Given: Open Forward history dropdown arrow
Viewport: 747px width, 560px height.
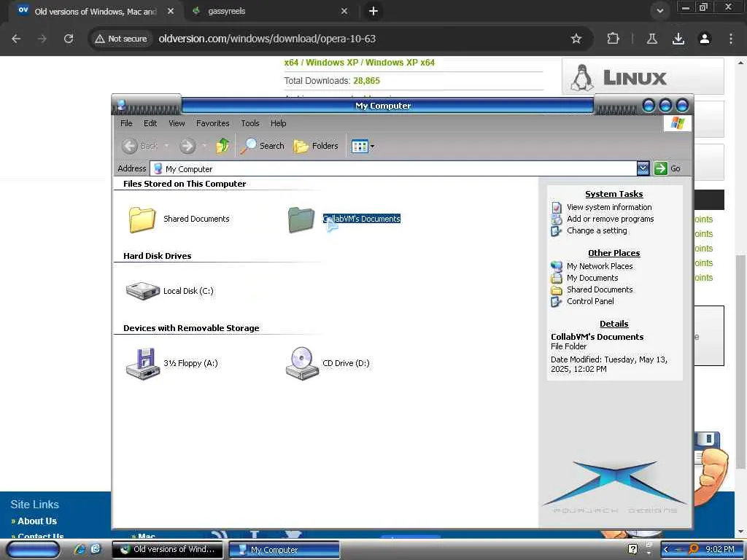Looking at the screenshot, I should (x=204, y=146).
